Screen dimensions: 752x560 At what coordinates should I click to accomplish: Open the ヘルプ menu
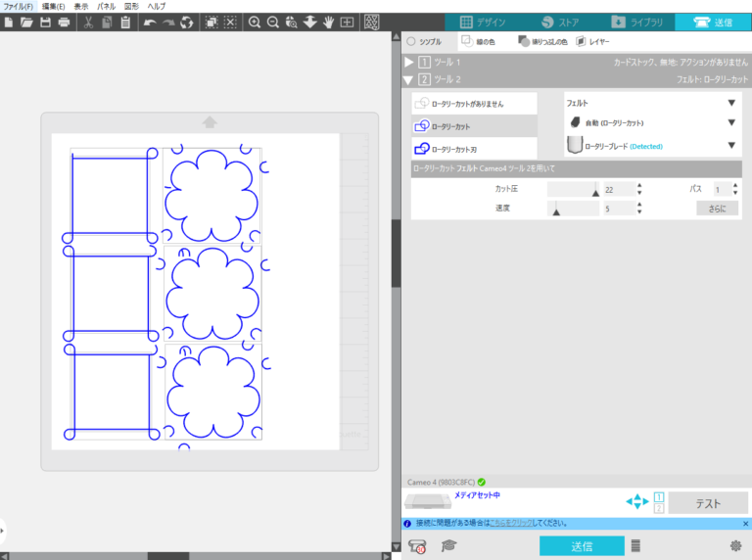(x=157, y=6)
